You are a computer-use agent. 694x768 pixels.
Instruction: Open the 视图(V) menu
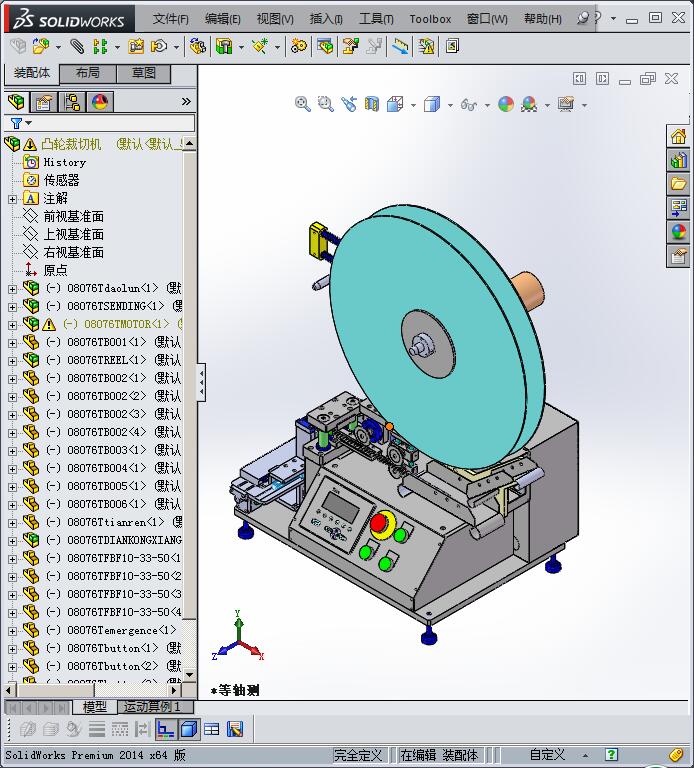coord(275,19)
